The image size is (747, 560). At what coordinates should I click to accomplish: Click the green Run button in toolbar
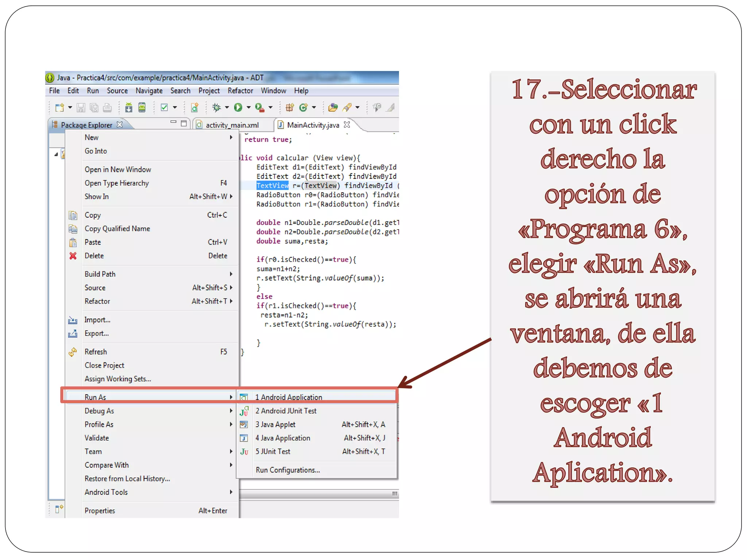click(x=238, y=107)
